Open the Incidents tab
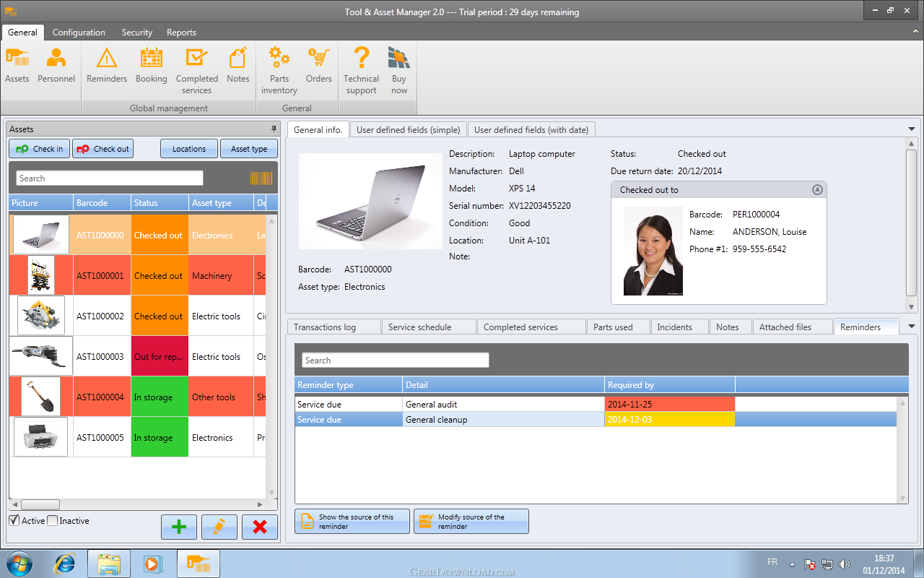This screenshot has height=578, width=924. [680, 327]
